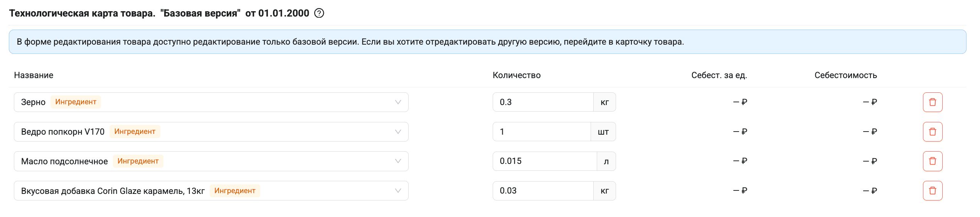Click the л unit label for oil
Image resolution: width=980 pixels, height=217 pixels.
pyautogui.click(x=606, y=161)
